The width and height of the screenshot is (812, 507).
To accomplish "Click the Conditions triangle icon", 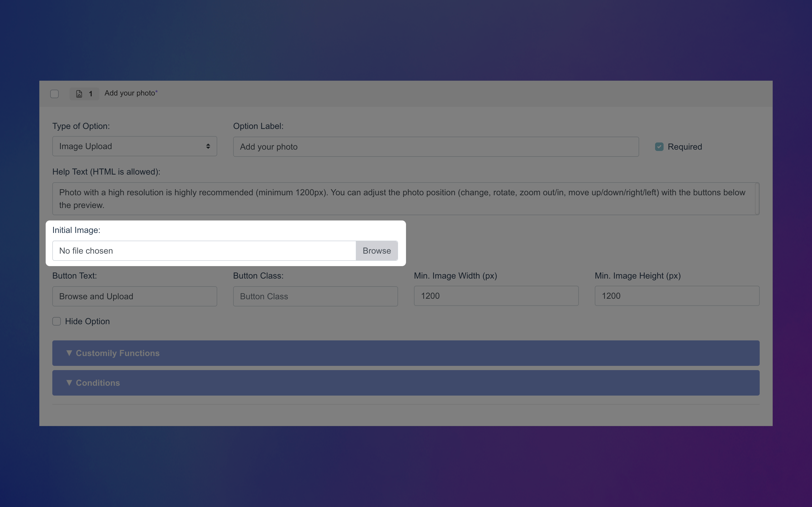I will click(69, 383).
